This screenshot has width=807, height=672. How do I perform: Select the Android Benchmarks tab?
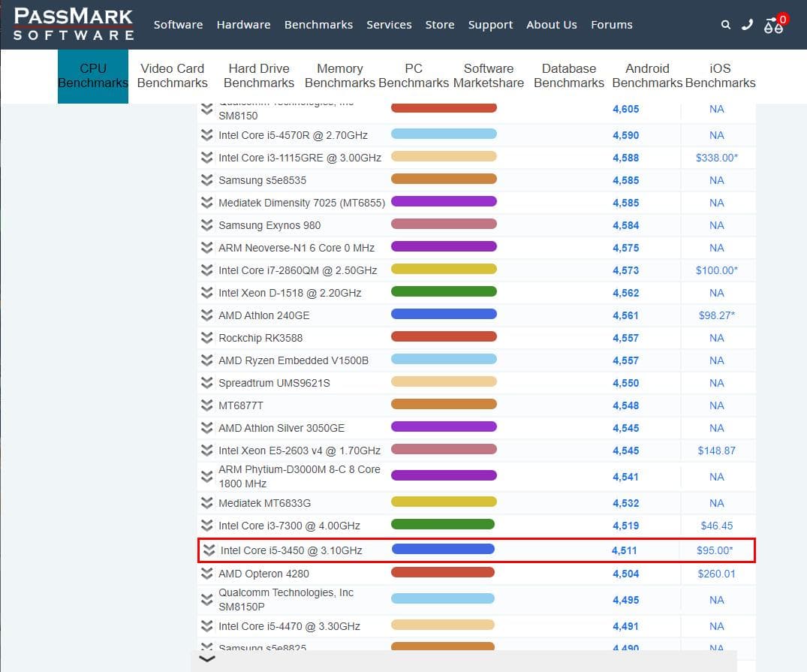(x=647, y=76)
